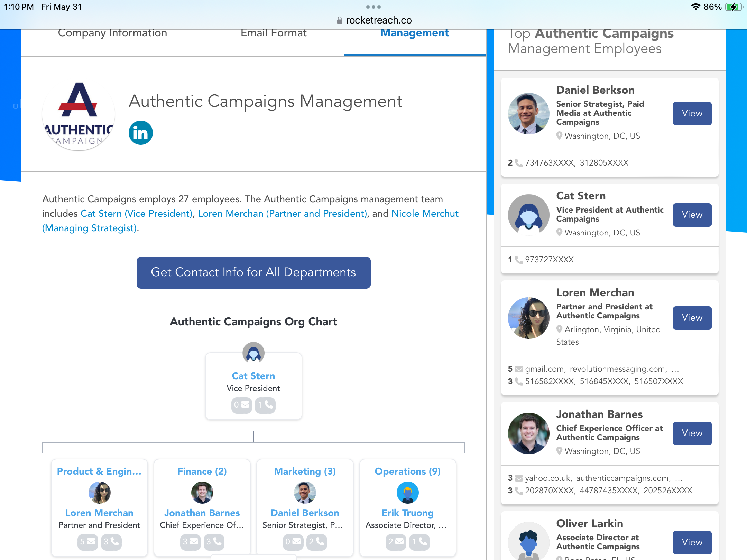Open Loren Merchan (Partner and President) link

click(283, 214)
